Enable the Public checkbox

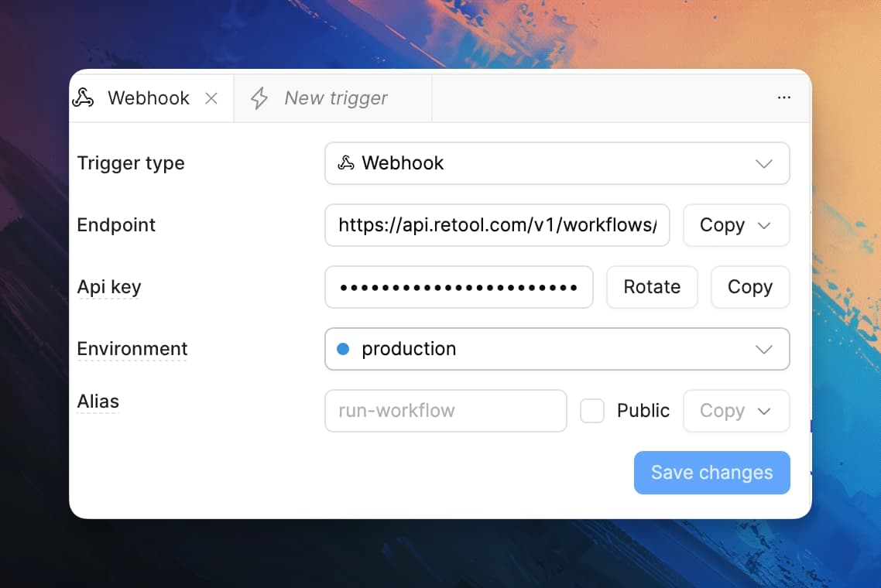click(x=592, y=411)
